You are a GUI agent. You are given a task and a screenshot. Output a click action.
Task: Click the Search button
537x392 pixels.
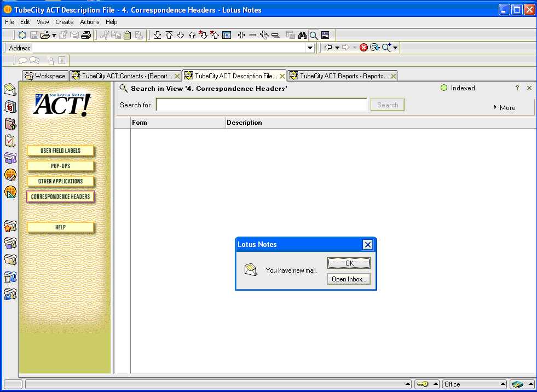388,105
